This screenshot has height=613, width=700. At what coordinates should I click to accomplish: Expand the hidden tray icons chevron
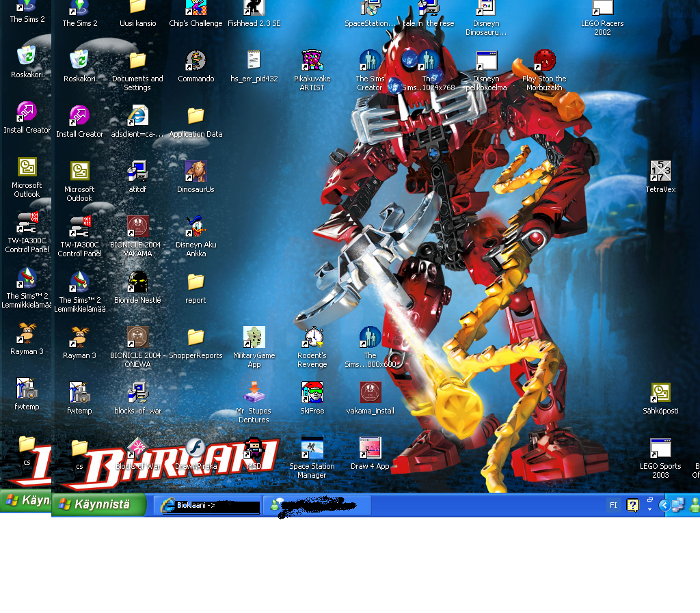click(x=664, y=505)
